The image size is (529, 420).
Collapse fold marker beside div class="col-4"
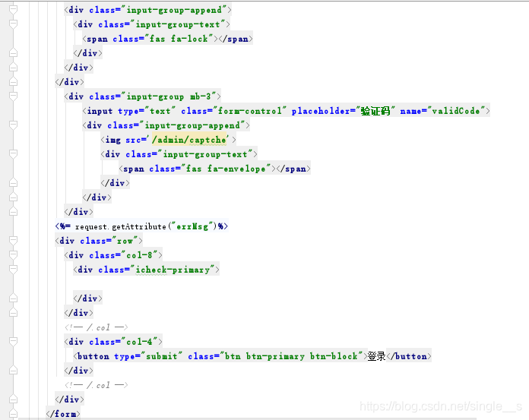point(13,342)
